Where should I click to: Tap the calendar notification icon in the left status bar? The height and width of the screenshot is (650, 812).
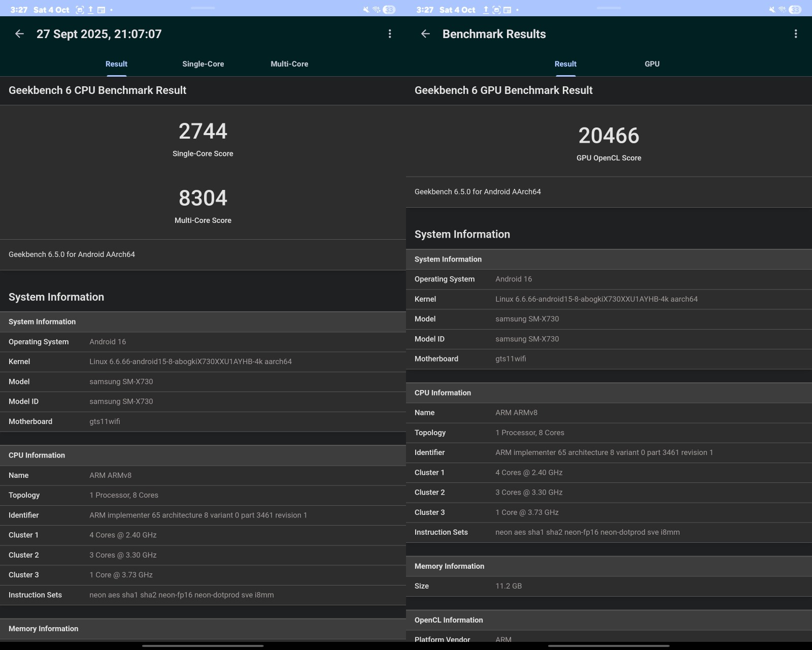pos(101,10)
